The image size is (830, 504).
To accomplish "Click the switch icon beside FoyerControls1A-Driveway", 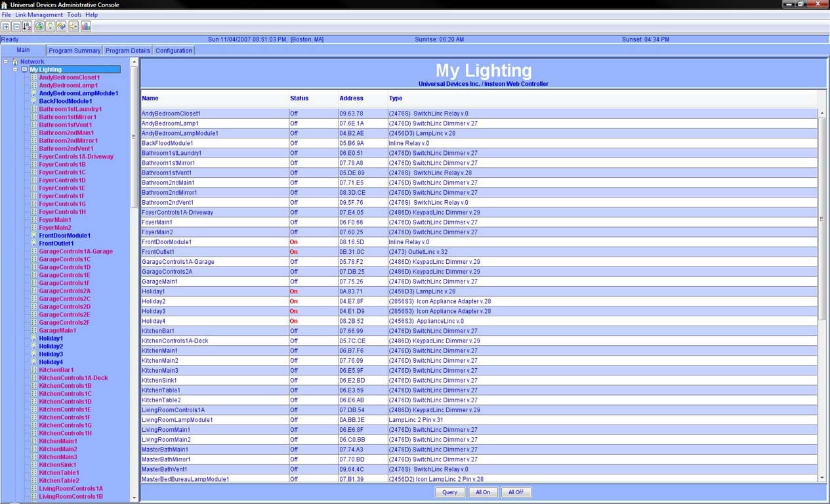I will pyautogui.click(x=34, y=157).
